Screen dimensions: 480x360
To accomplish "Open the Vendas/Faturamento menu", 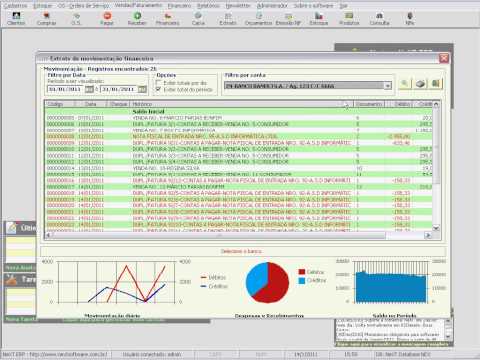I will tap(138, 6).
